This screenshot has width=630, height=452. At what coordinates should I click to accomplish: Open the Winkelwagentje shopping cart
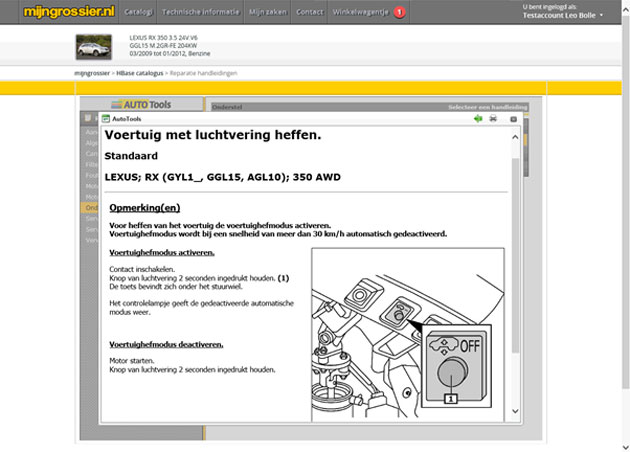coord(360,12)
